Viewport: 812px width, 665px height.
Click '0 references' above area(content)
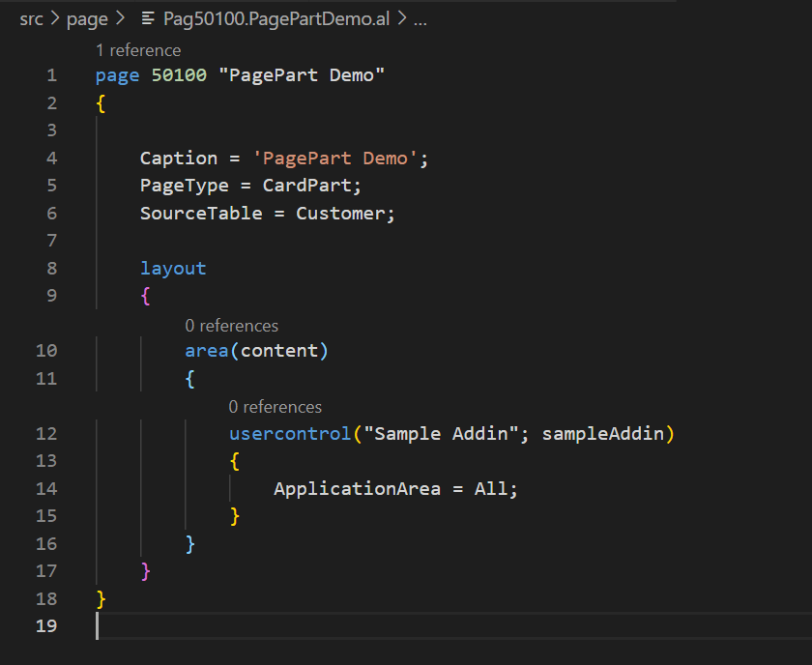(x=231, y=326)
